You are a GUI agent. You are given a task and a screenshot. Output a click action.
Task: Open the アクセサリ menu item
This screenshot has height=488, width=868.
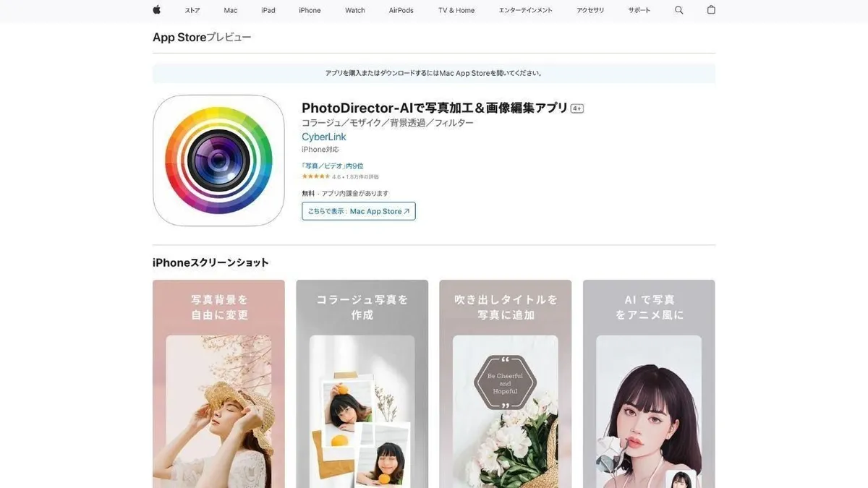pos(590,10)
